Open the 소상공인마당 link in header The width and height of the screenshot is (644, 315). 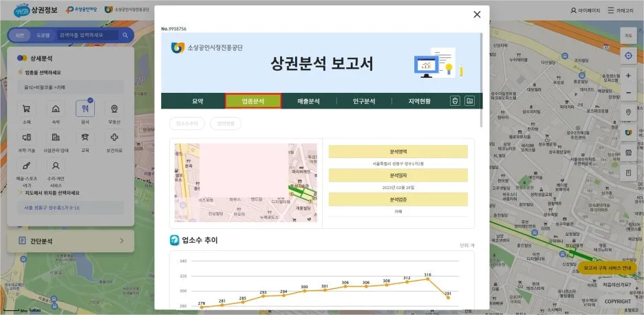pyautogui.click(x=81, y=10)
